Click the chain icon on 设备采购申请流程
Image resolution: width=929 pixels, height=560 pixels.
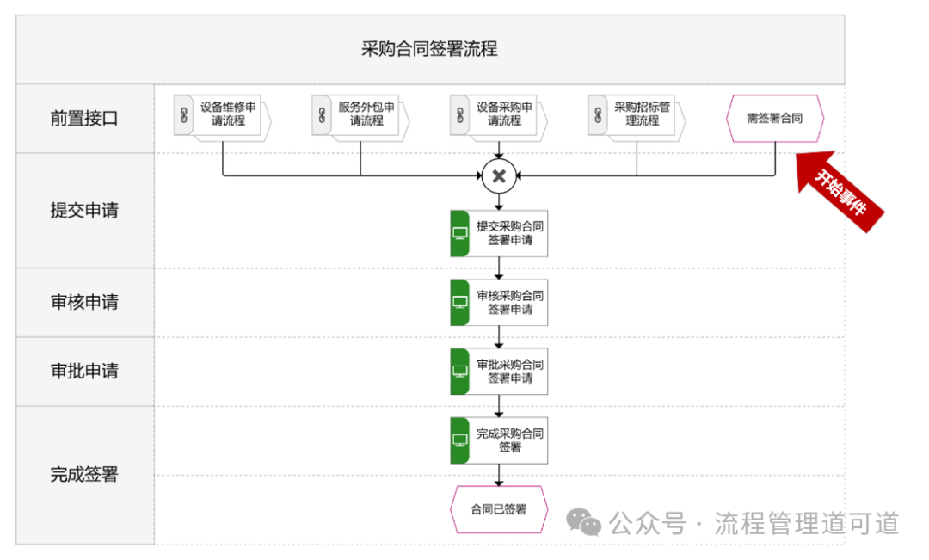click(461, 116)
